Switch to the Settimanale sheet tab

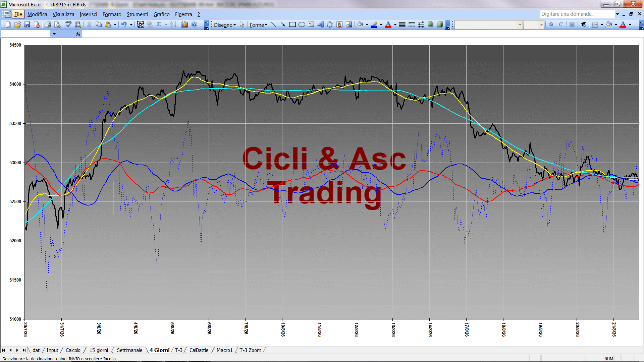pyautogui.click(x=129, y=350)
